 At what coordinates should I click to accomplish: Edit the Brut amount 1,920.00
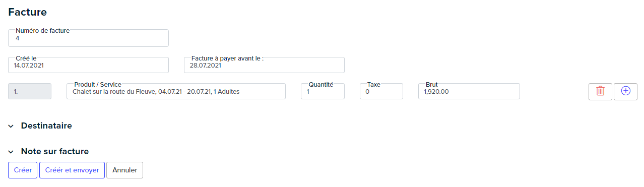(469, 91)
